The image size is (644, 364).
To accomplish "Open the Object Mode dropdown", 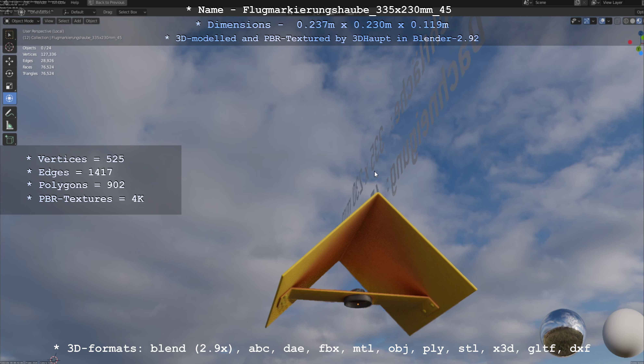I will tap(22, 21).
